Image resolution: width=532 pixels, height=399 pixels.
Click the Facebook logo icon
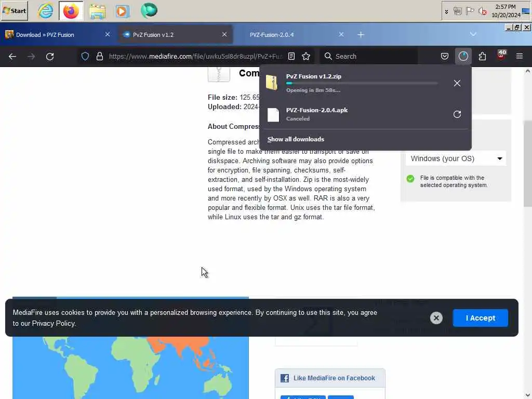coord(285,378)
